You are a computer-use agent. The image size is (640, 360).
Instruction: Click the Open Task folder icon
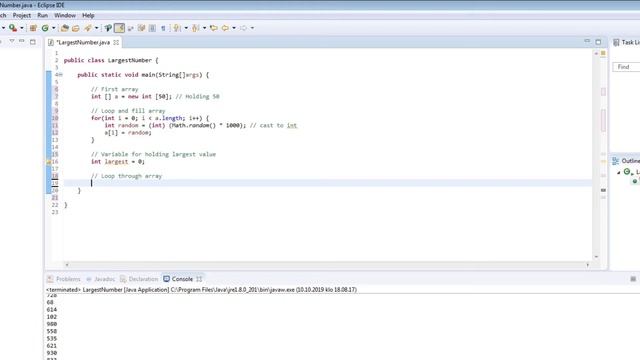(x=76, y=28)
